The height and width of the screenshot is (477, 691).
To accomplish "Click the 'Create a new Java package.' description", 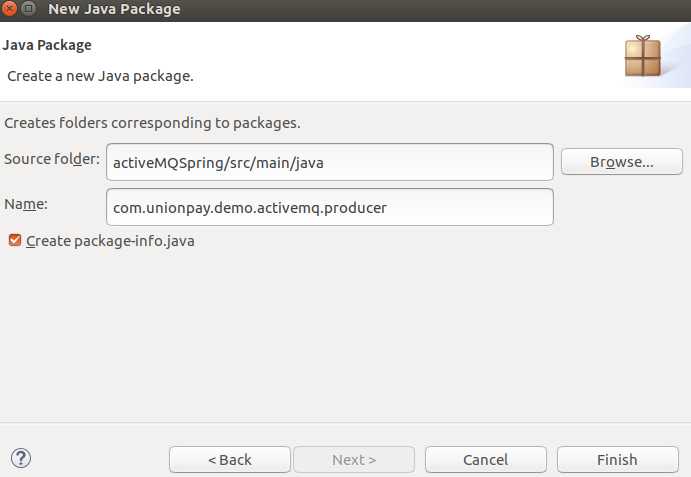I will pyautogui.click(x=100, y=75).
